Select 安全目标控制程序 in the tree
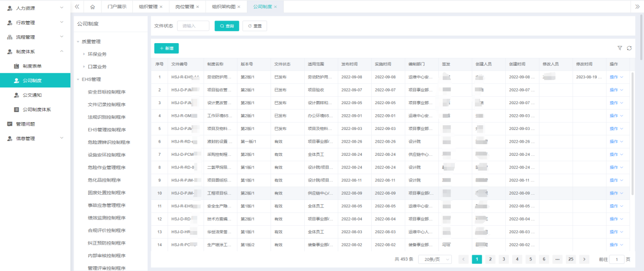The image size is (644, 271). click(x=107, y=92)
